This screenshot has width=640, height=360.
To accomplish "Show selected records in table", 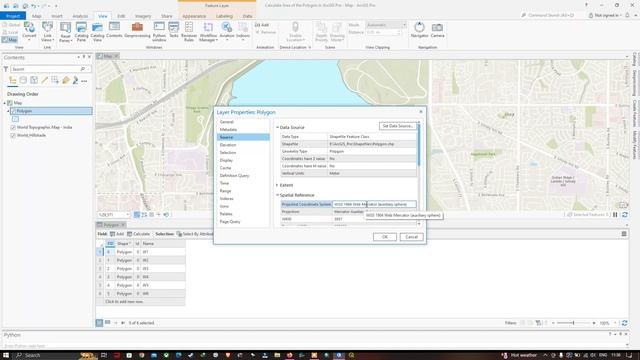I will 107,323.
